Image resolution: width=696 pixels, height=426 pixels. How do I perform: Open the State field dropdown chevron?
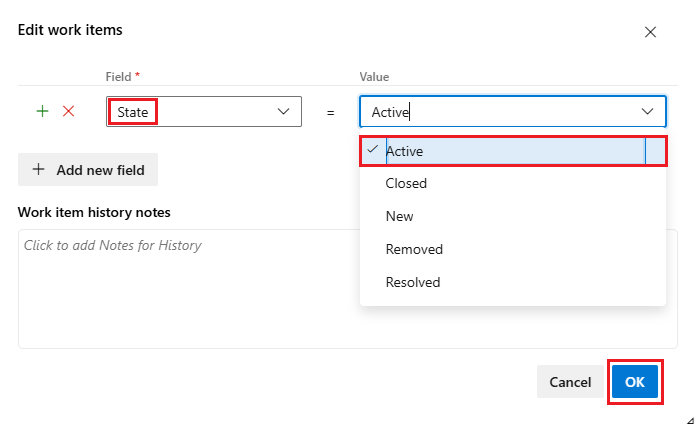coord(283,111)
